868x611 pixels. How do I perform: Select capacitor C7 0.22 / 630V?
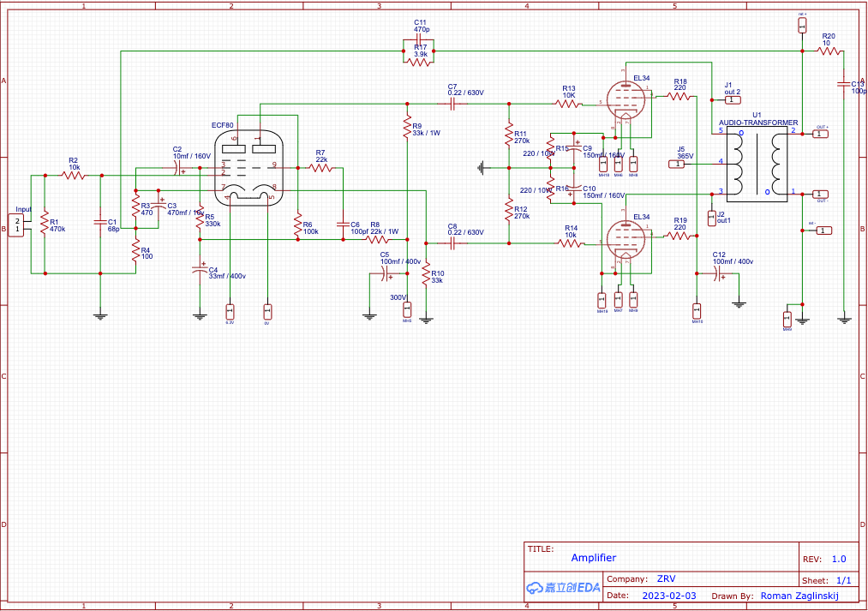[453, 103]
